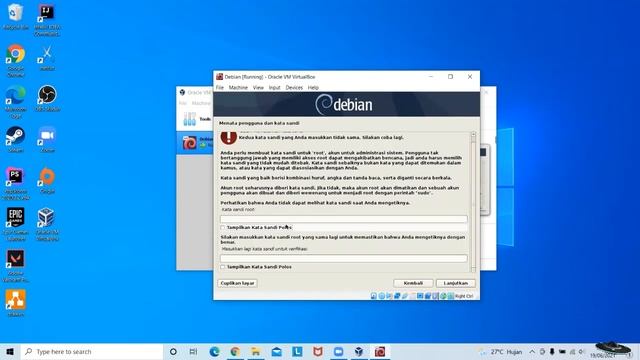This screenshot has height=360, width=640.
Task: Tick first Tampilkan Kata Sandi Polos checkbox
Action: tap(222, 227)
